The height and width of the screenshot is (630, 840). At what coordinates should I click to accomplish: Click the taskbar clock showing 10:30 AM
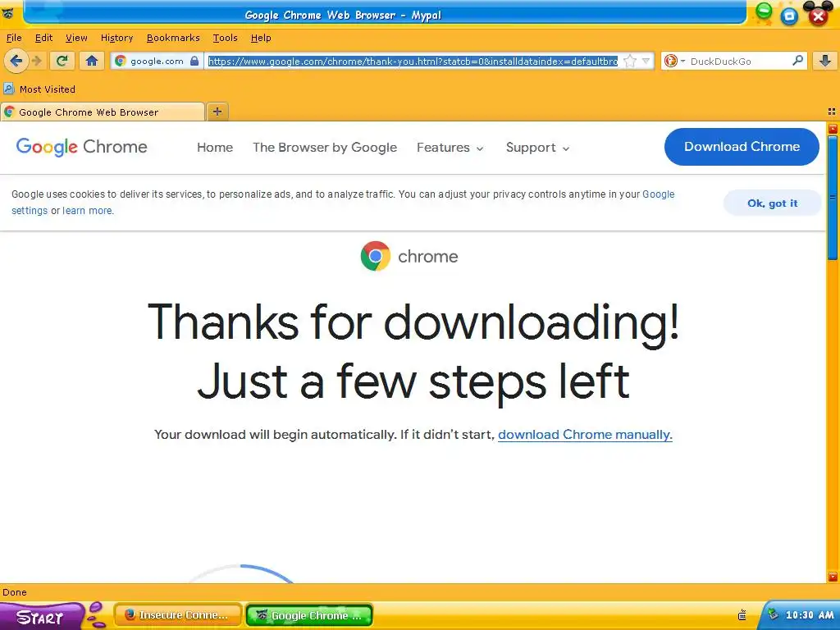[810, 615]
